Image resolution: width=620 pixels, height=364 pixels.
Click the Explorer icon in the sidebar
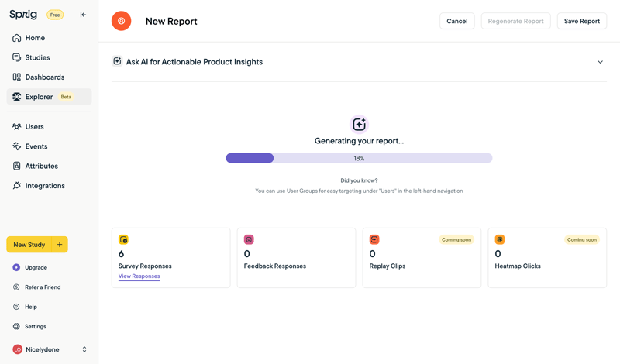pyautogui.click(x=16, y=97)
